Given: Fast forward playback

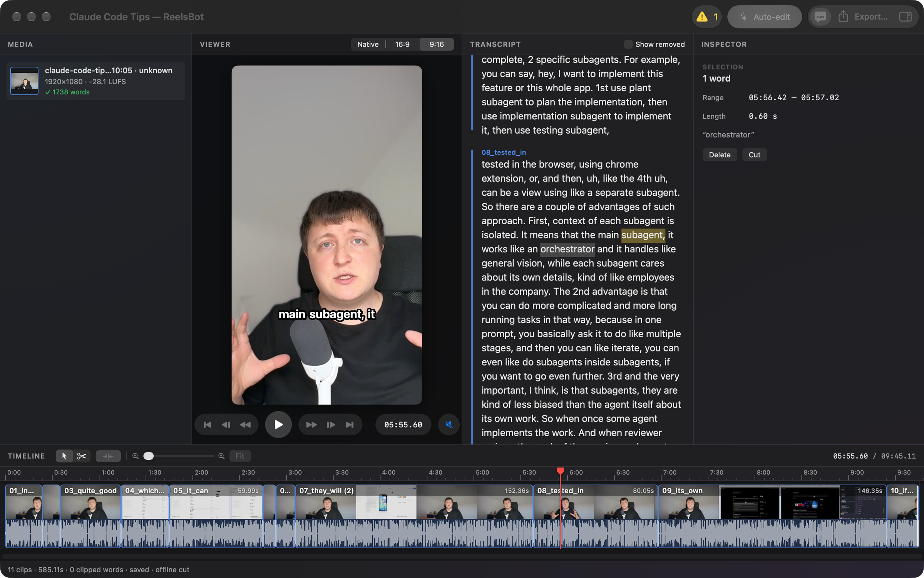Looking at the screenshot, I should click(311, 425).
